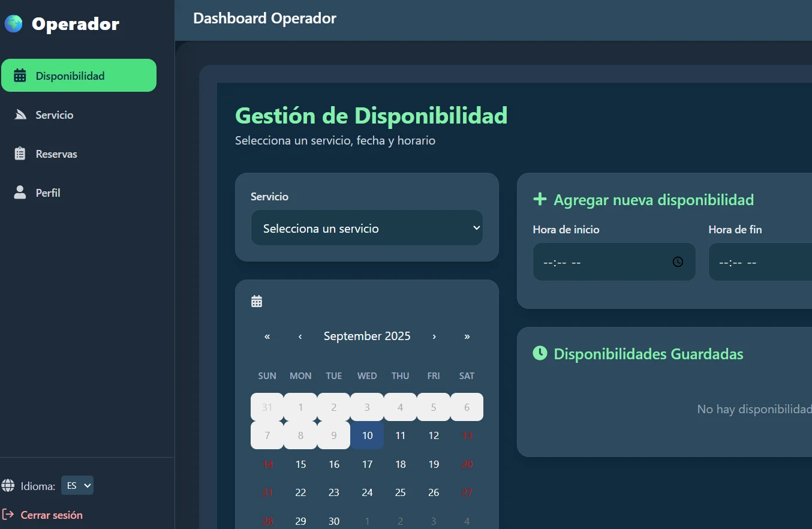Click the Operador brand name text
Image resolution: width=812 pixels, height=529 pixels.
(76, 24)
